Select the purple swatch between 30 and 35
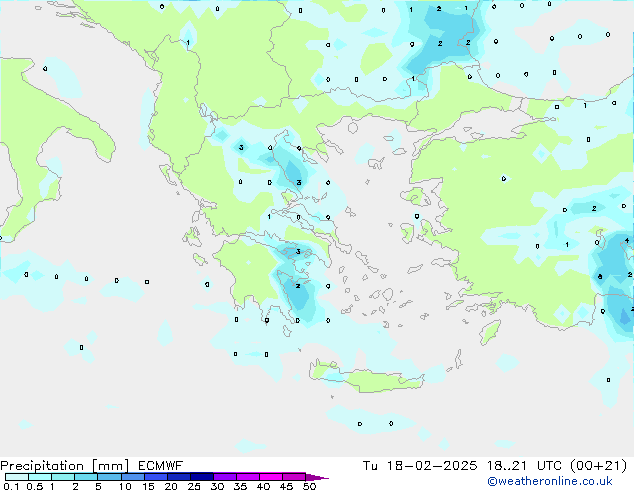The height and width of the screenshot is (490, 634). 225,477
